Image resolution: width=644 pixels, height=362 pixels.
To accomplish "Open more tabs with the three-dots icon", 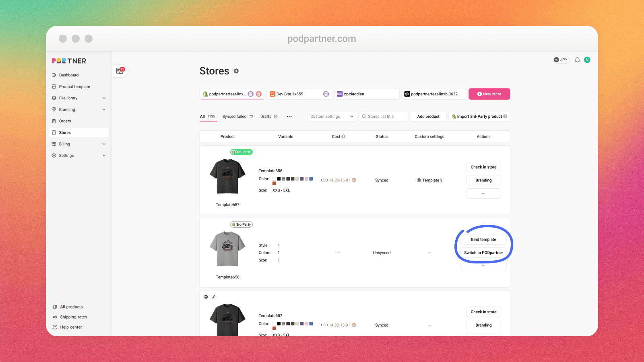I will point(289,116).
